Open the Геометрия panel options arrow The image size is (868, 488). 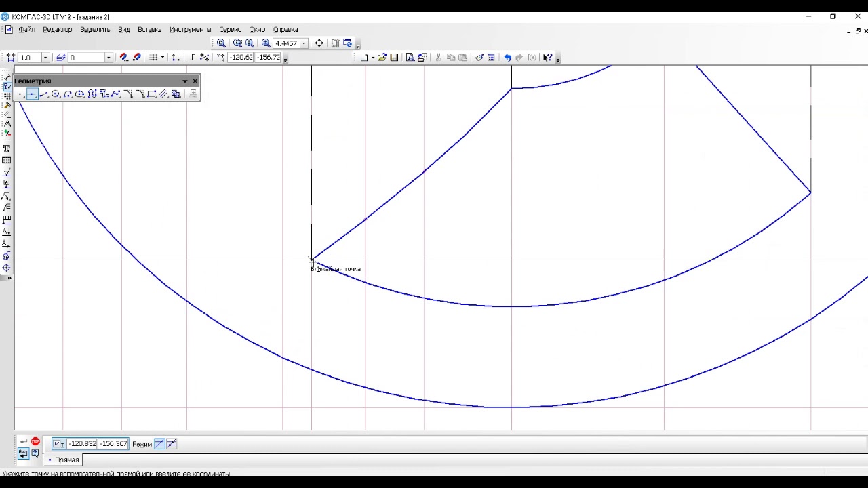(184, 81)
